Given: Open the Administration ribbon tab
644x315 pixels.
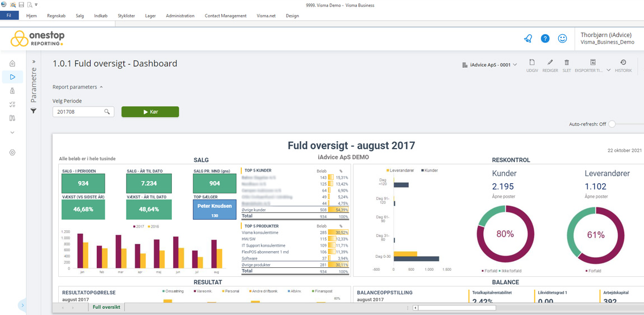Looking at the screenshot, I should 180,16.
